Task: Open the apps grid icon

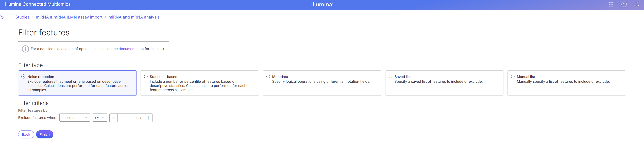Action: click(611, 4)
